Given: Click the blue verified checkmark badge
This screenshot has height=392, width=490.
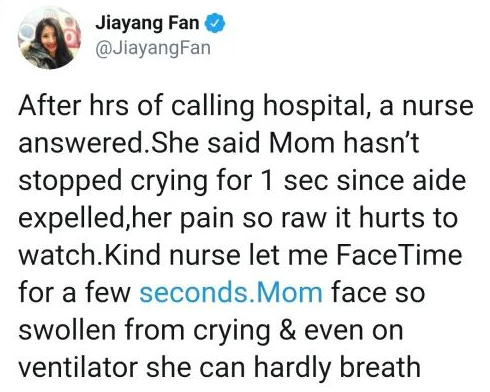Looking at the screenshot, I should point(215,23).
